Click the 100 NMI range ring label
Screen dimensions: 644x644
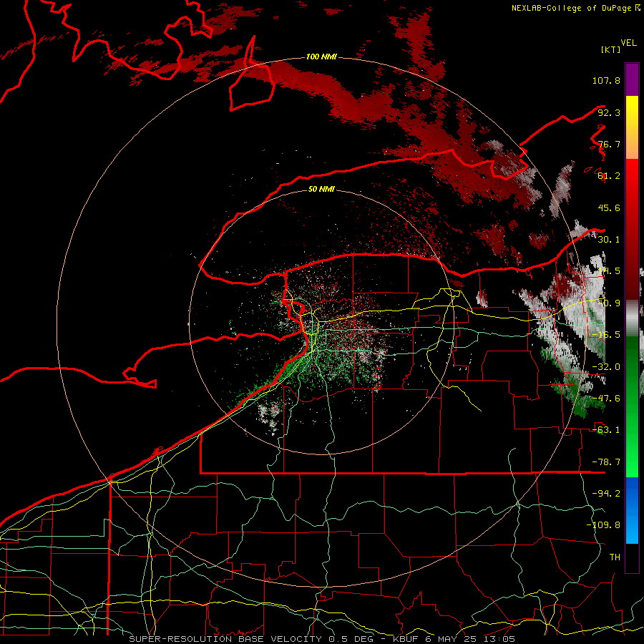321,57
